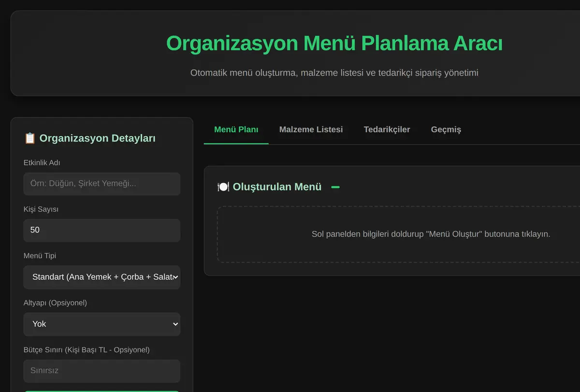Click the Sol panelden bilgileri doldurup placeholder text

coord(431,234)
